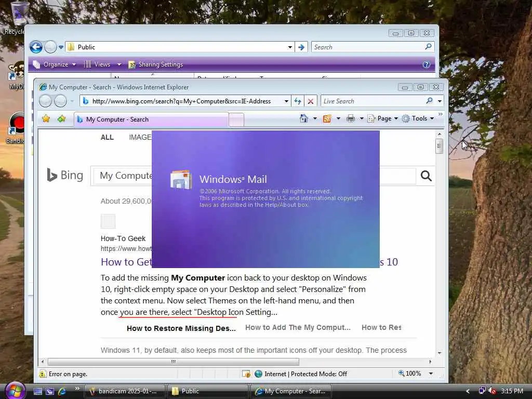Open the Bandicam desktop shortcut icon
The image size is (532, 399).
(x=16, y=127)
